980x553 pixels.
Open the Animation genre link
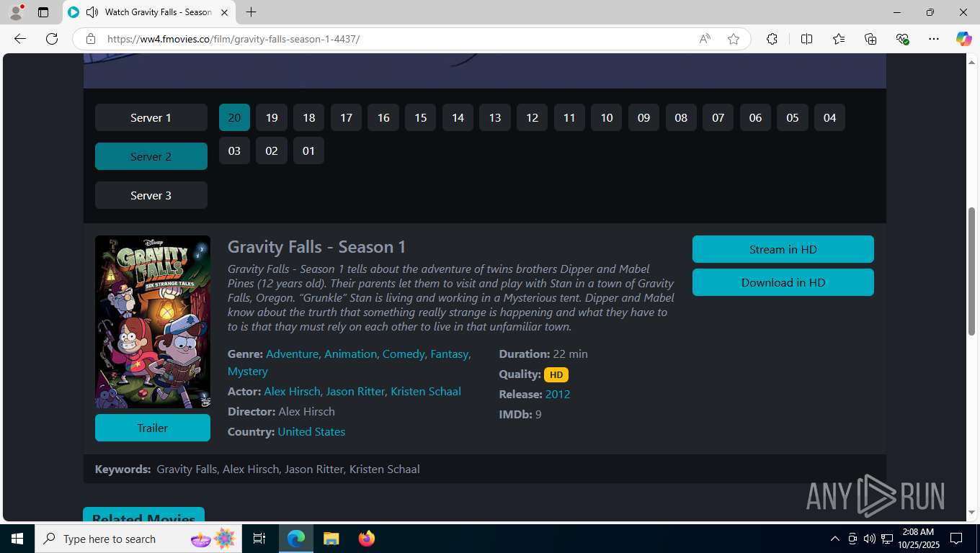(350, 354)
